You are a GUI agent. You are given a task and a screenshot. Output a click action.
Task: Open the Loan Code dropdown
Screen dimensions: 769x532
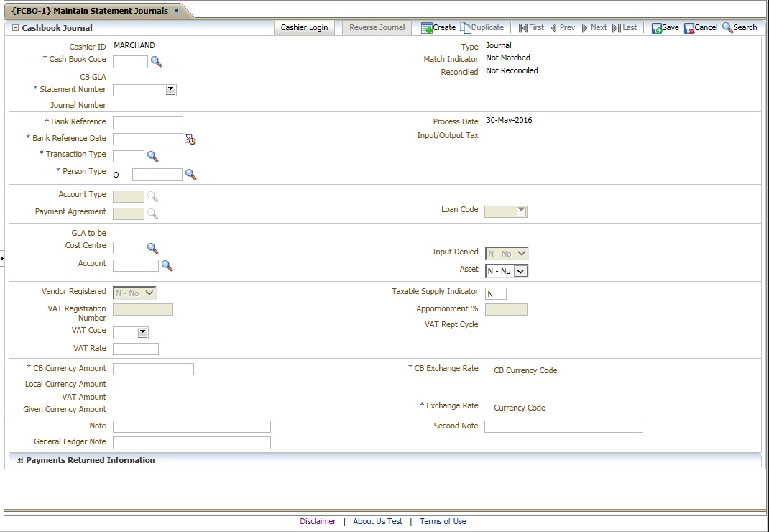(521, 211)
